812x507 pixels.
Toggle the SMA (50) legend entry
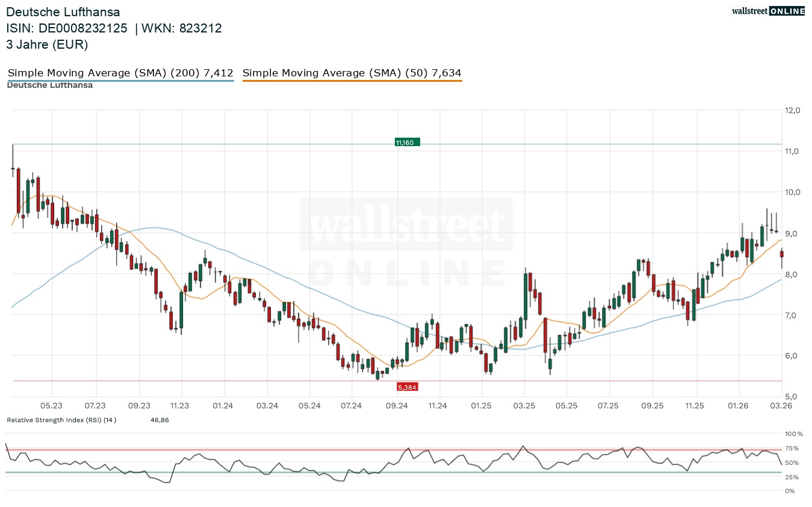point(352,73)
